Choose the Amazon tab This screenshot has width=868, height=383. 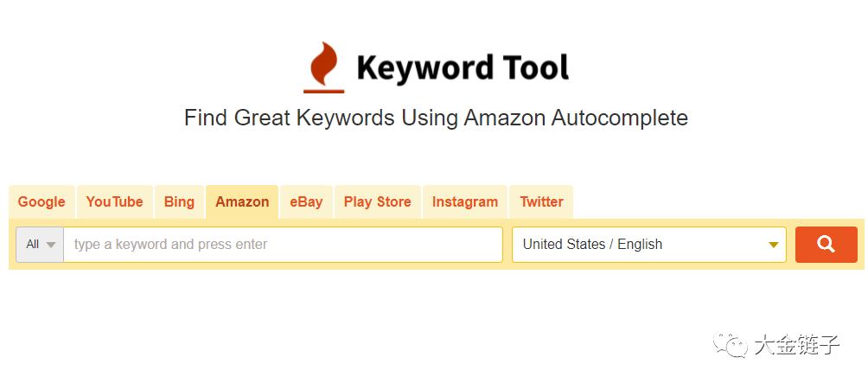(242, 202)
